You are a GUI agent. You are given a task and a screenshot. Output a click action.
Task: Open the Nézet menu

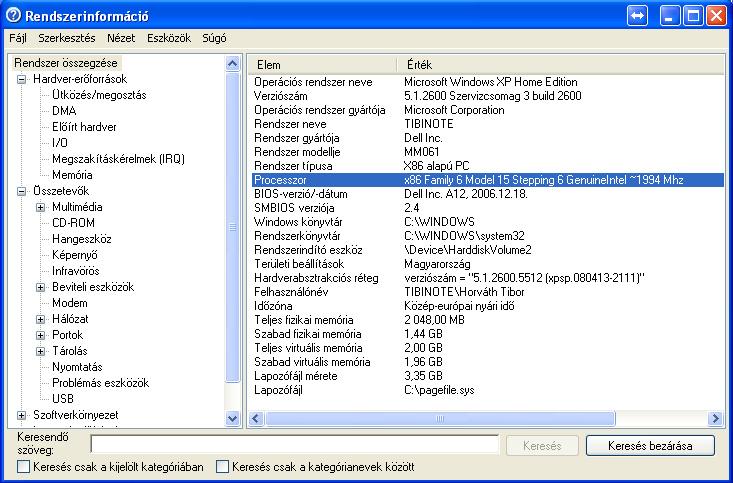coord(121,38)
